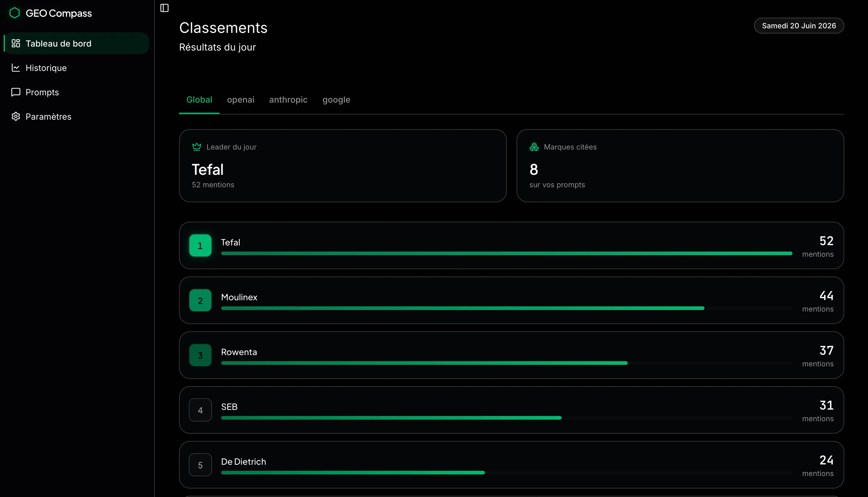Open Tableau de bord in sidebar
Screen dimensions: 868x497
tap(76, 43)
